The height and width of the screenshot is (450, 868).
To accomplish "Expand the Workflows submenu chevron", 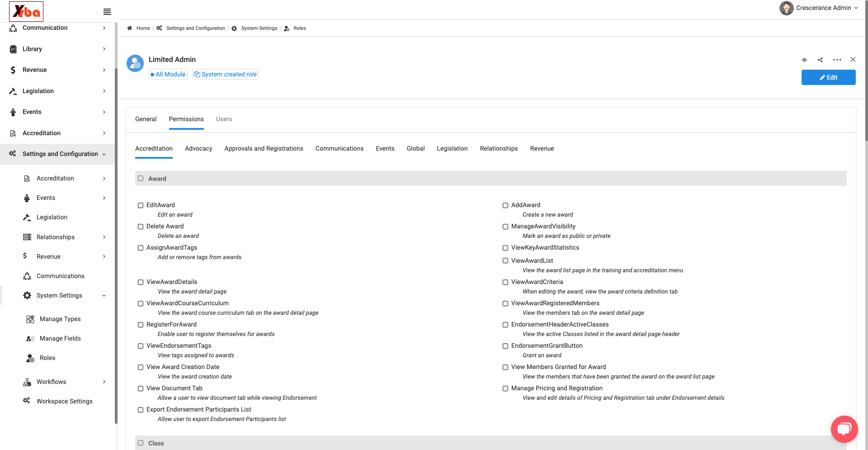I will click(104, 382).
